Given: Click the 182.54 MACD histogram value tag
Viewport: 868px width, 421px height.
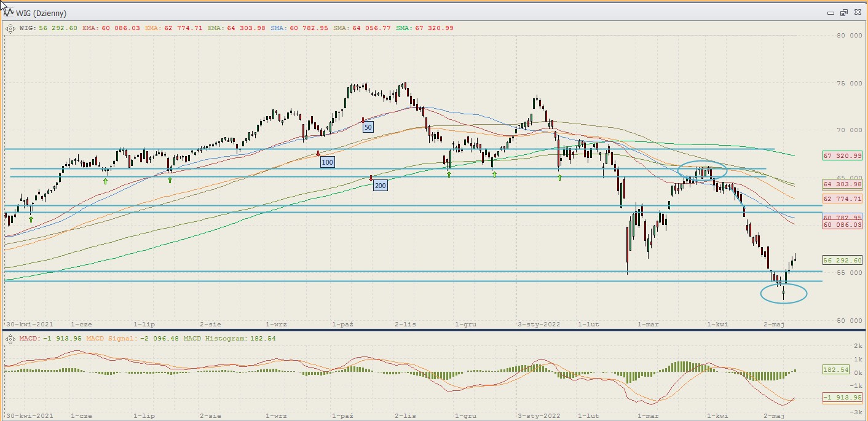Looking at the screenshot, I should point(836,370).
